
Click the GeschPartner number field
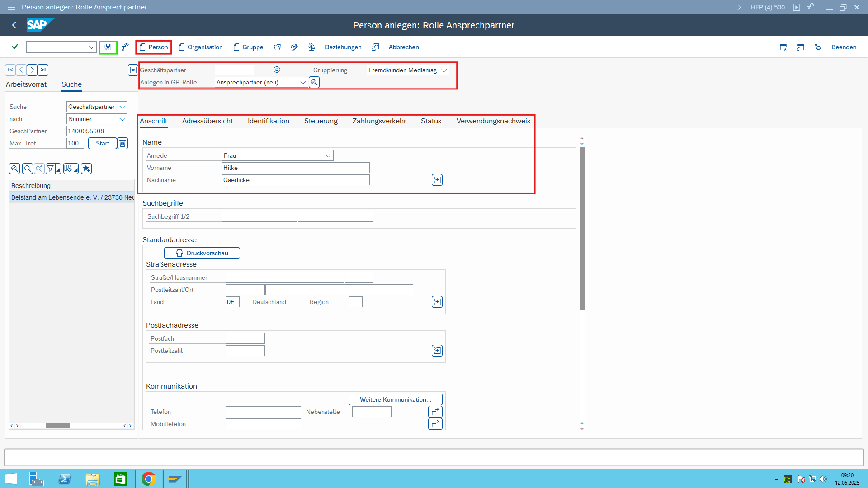click(97, 131)
